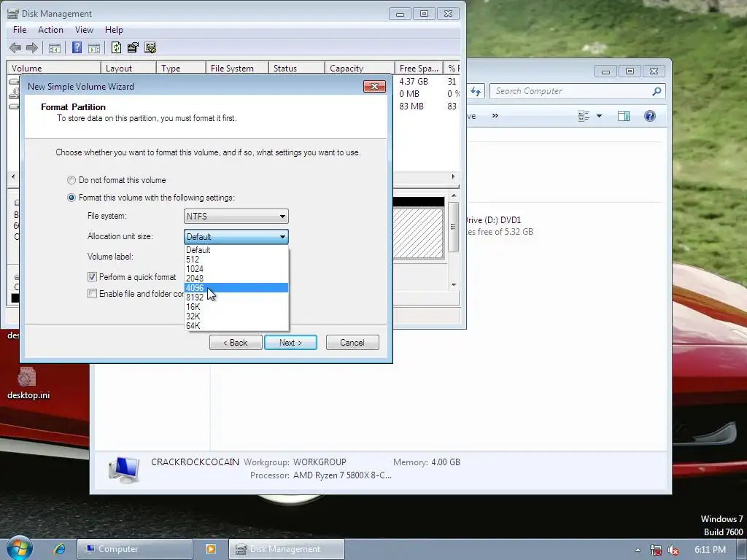
Task: Switch to the Computer taskbar button
Action: point(135,549)
